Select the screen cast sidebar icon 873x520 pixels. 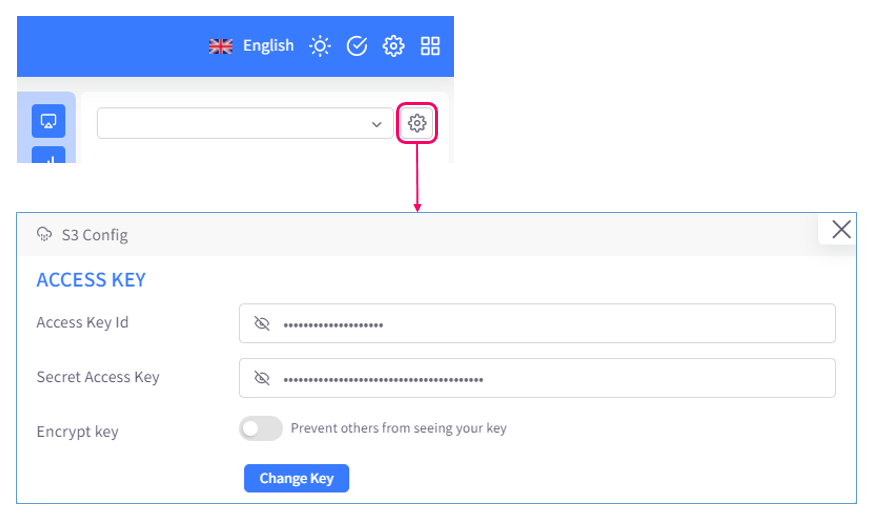click(48, 121)
